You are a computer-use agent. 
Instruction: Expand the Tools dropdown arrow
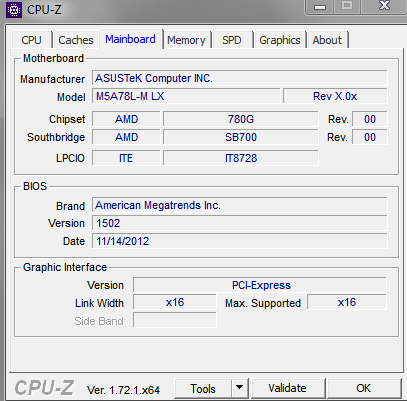[239, 388]
